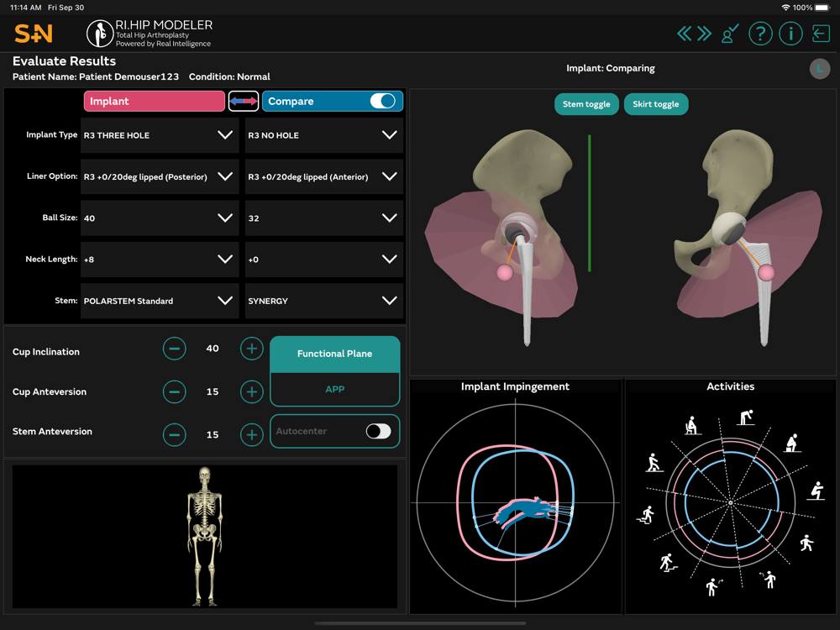Click the battery indicator in status bar
The height and width of the screenshot is (630, 840).
[822, 8]
